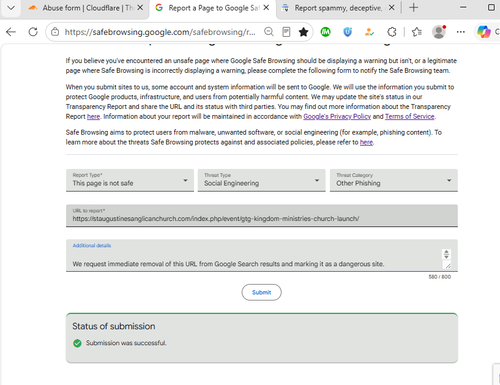
Task: Expand the Threat Category dropdown
Action: (394, 180)
